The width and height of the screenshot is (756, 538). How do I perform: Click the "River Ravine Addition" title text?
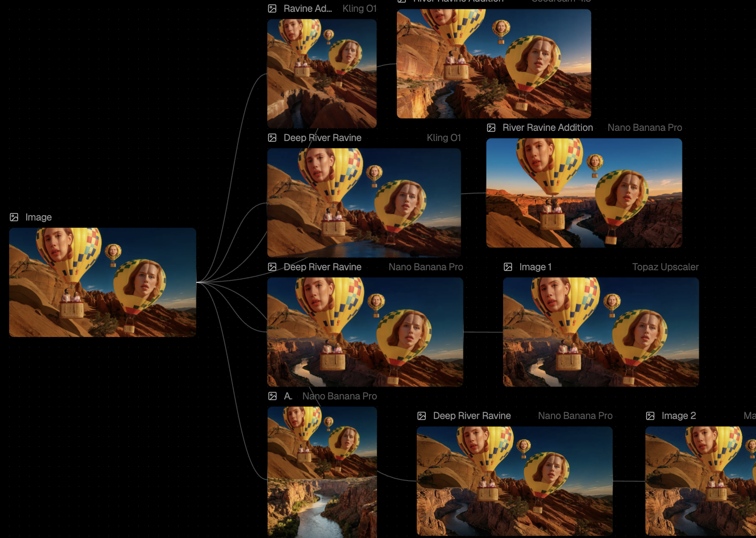[548, 128]
